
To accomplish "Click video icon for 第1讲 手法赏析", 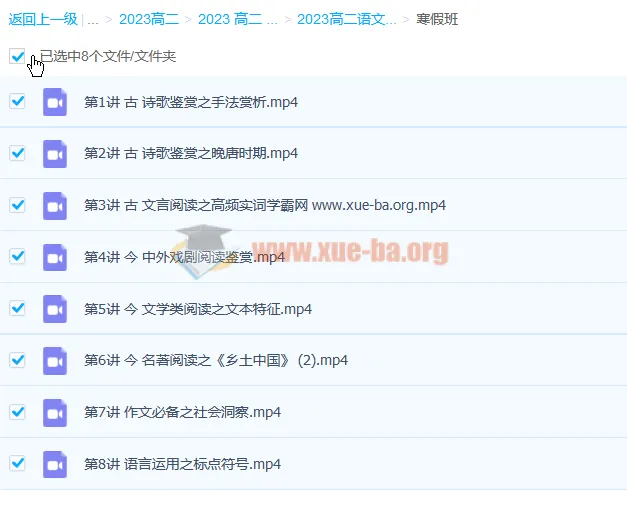I will tap(55, 102).
